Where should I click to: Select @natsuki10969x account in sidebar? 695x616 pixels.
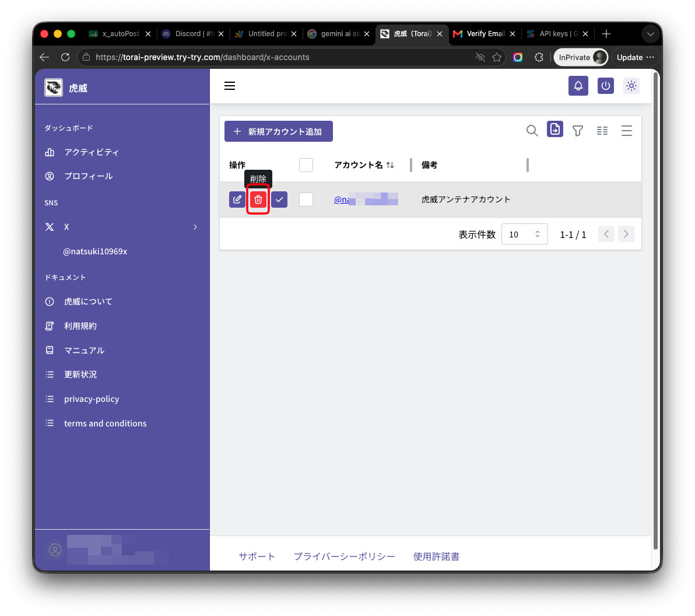click(95, 251)
